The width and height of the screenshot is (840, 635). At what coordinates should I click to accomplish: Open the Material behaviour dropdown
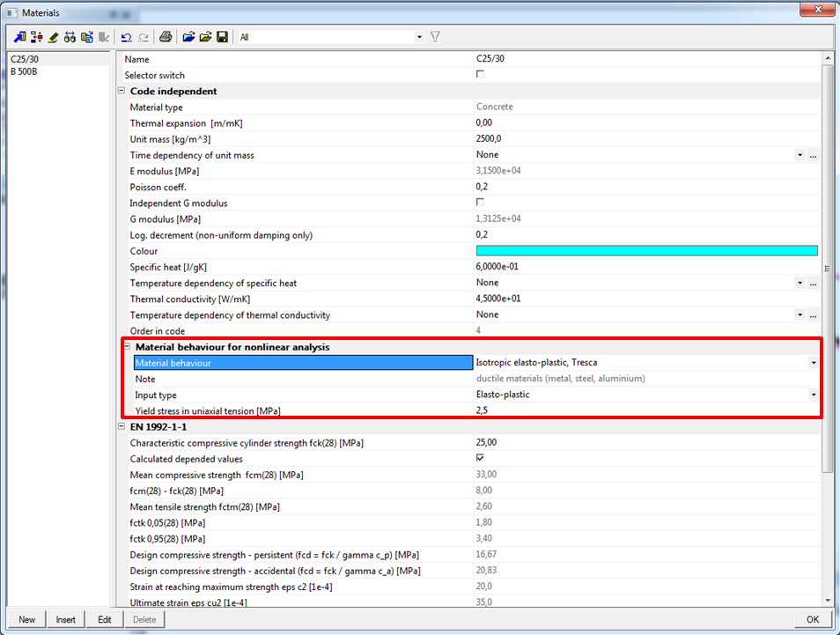(813, 362)
